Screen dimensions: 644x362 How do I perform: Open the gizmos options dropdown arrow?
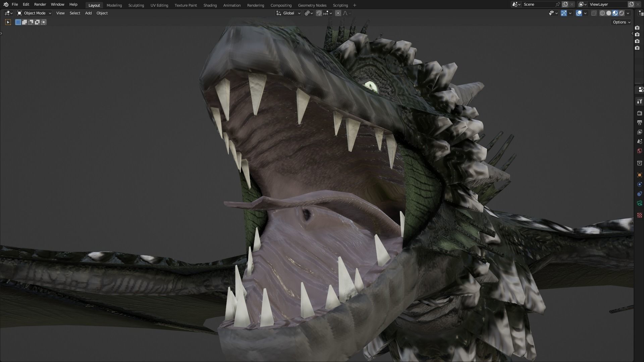pyautogui.click(x=570, y=13)
